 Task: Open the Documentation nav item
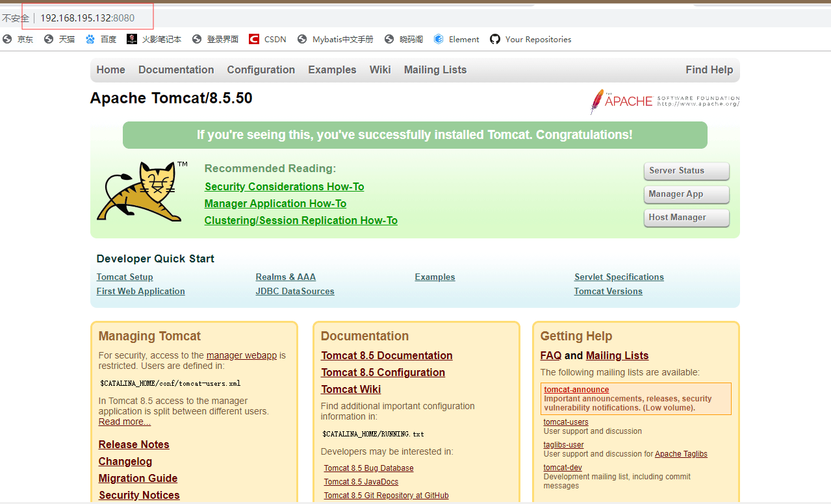pos(176,70)
